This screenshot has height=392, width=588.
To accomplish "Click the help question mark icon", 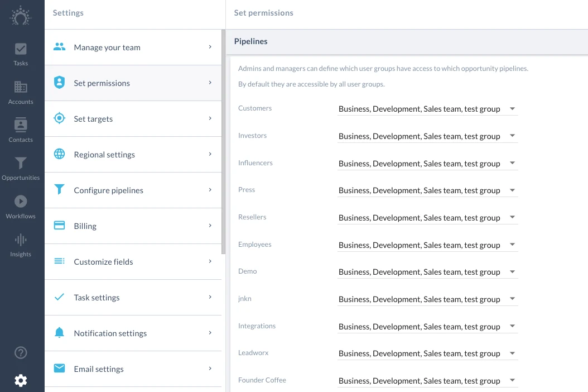I will [x=21, y=352].
